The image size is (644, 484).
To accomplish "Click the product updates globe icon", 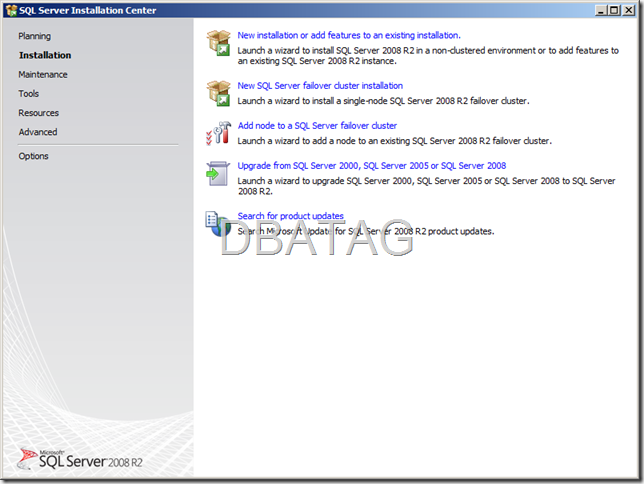I will tap(218, 224).
